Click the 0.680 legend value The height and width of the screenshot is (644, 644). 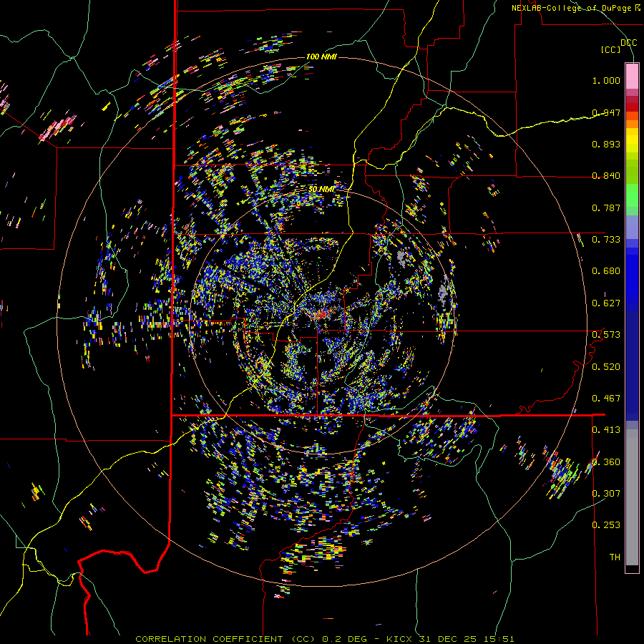tap(606, 271)
